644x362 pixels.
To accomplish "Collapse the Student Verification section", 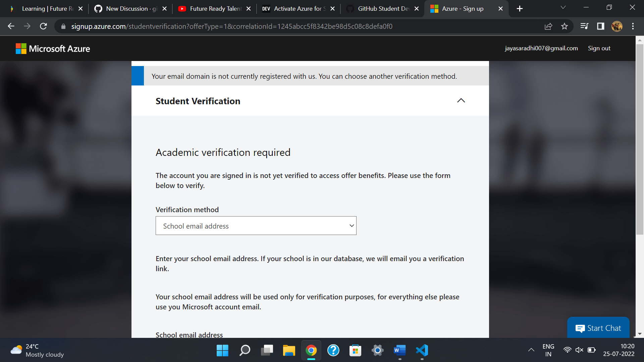I will (x=461, y=101).
